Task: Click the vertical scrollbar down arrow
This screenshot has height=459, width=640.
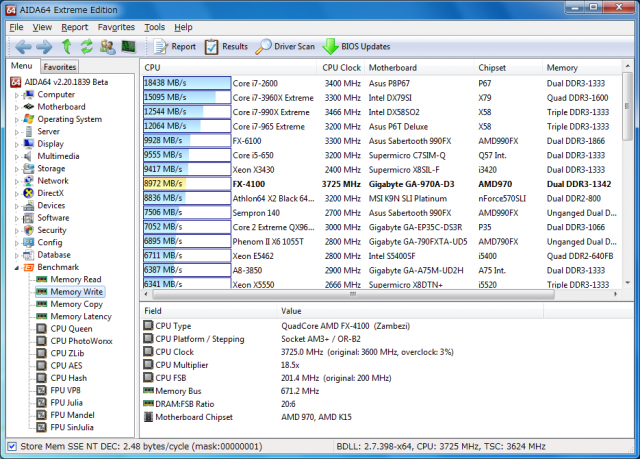Action: click(x=627, y=283)
